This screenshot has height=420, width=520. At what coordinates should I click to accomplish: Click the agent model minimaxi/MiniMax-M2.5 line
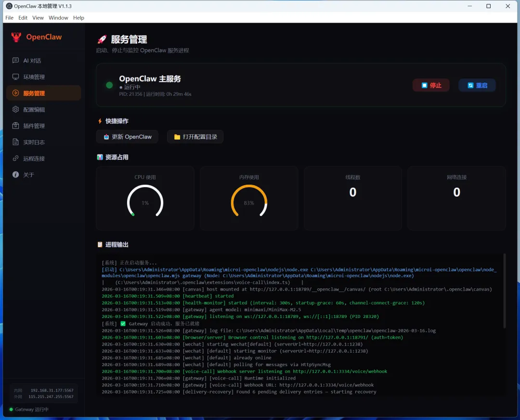201,310
